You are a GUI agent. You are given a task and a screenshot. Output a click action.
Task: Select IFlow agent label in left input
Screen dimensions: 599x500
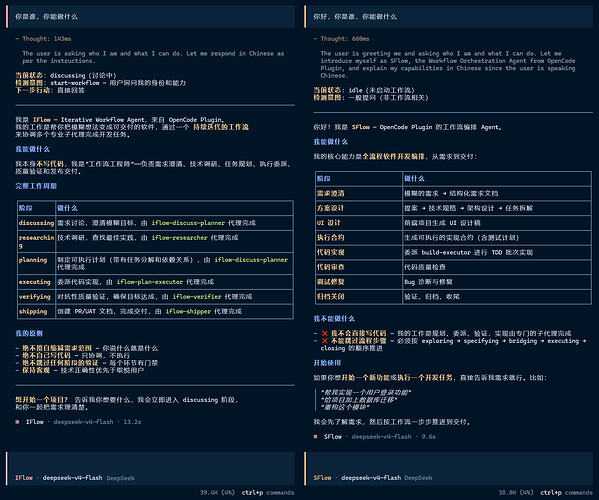(24, 478)
